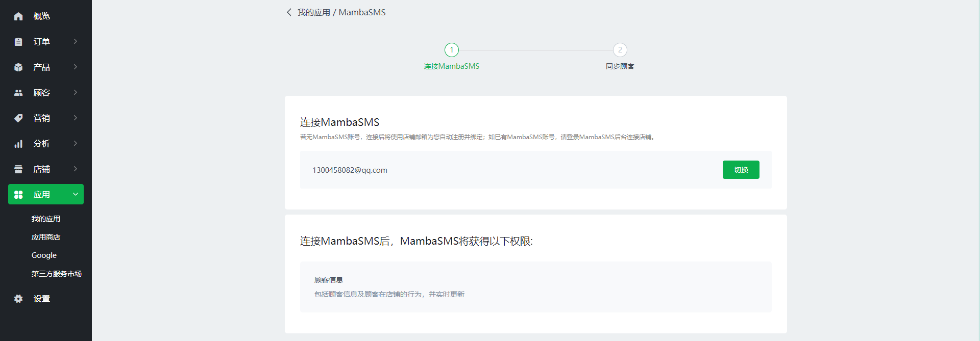Select the 顾客 menu label
Screen dimensions: 980x341
coord(42,93)
